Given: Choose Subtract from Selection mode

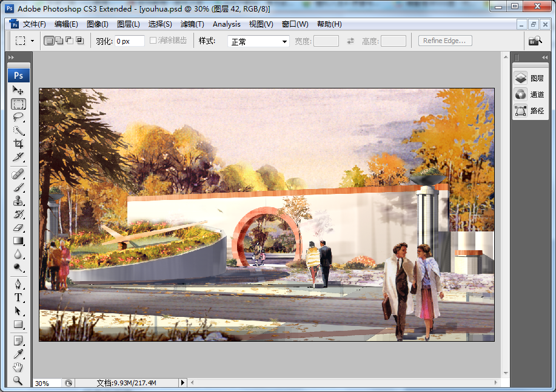Looking at the screenshot, I should pos(70,41).
